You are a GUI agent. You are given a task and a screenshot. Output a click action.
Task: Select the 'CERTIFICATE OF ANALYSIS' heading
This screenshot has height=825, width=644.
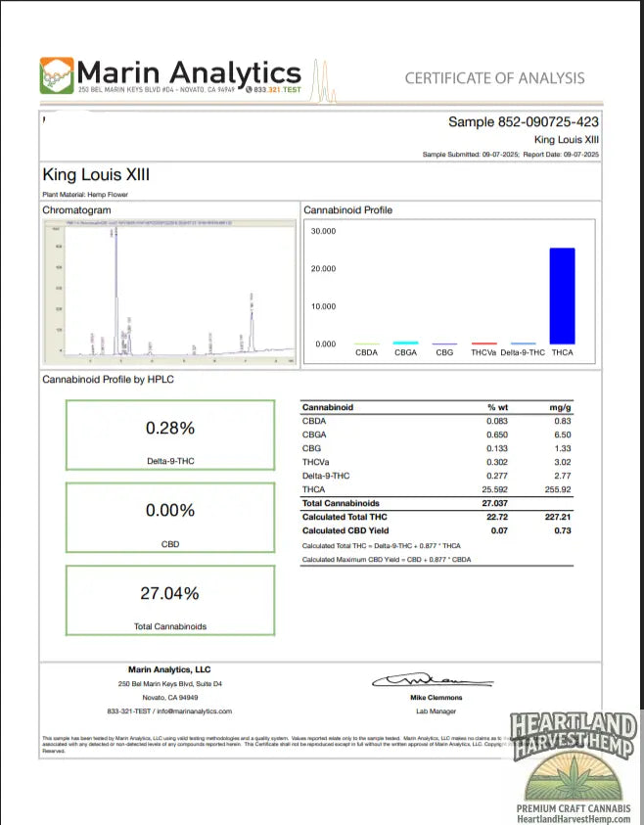pos(494,78)
